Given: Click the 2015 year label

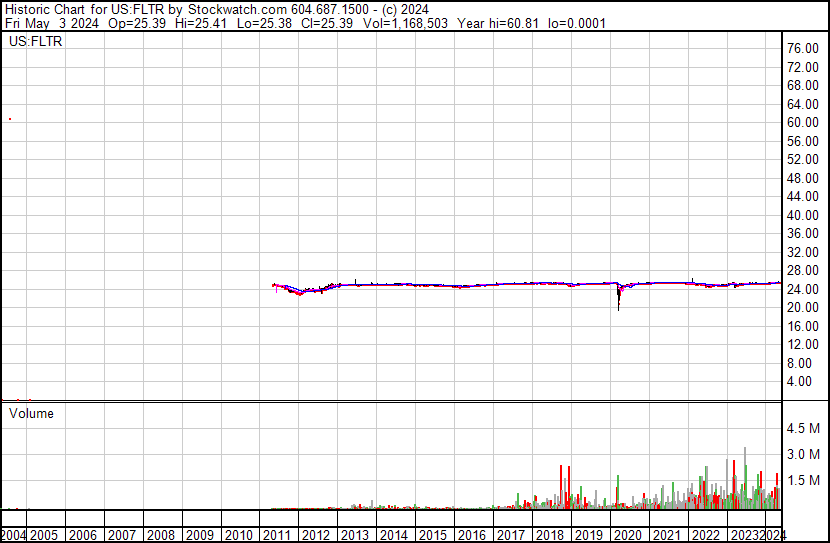Looking at the screenshot, I should pos(432,535).
